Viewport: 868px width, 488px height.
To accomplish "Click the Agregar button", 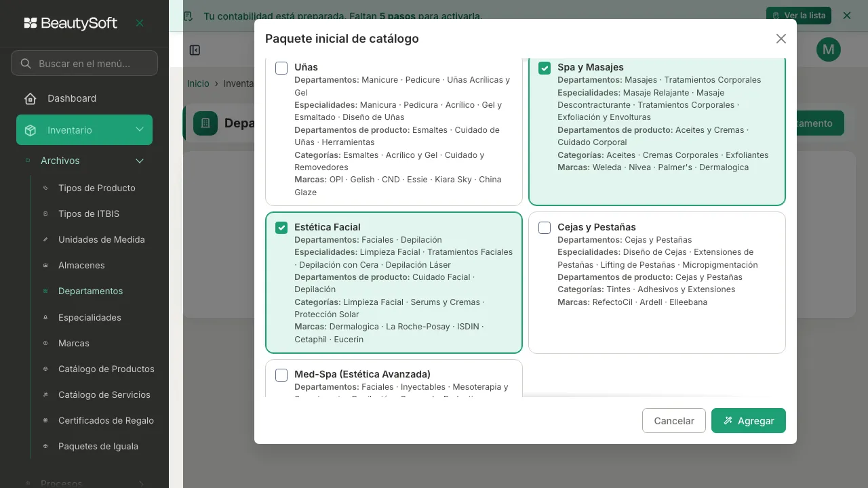I will (749, 420).
